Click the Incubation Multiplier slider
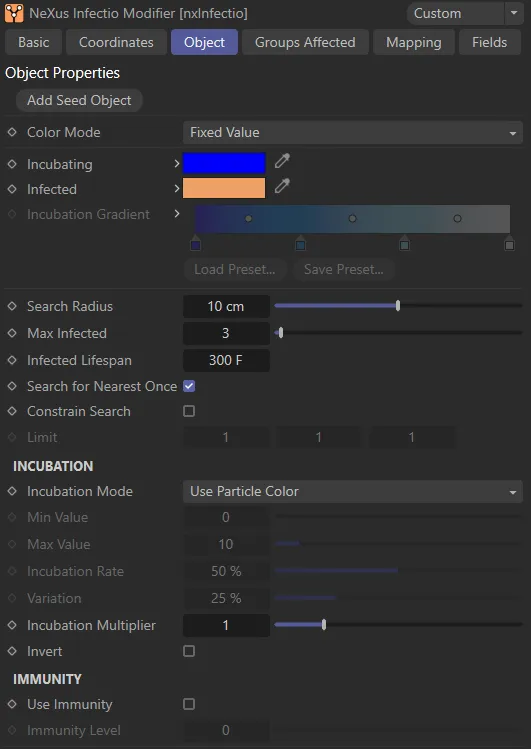This screenshot has width=531, height=749. pos(398,625)
